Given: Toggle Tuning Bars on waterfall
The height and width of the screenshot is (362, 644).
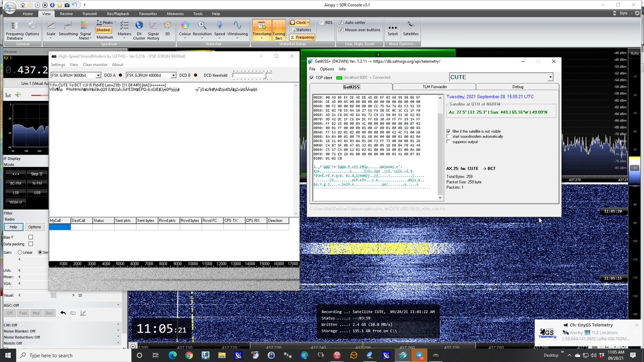Looking at the screenshot, I should (x=279, y=30).
